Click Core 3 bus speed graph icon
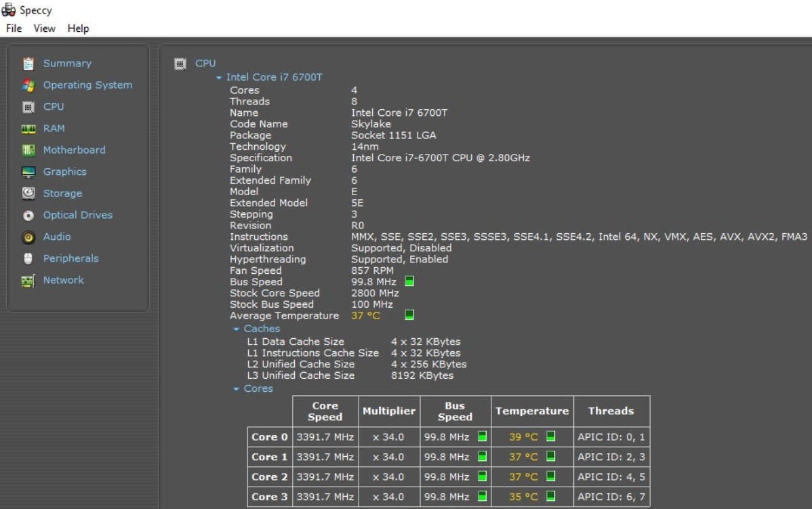The width and height of the screenshot is (812, 509). [x=482, y=496]
